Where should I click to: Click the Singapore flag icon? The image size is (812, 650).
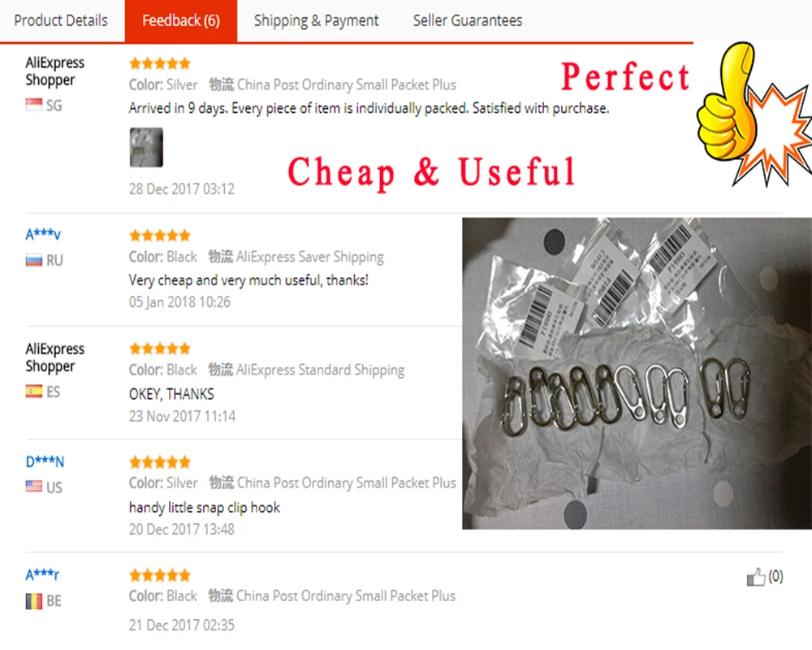pos(33,105)
